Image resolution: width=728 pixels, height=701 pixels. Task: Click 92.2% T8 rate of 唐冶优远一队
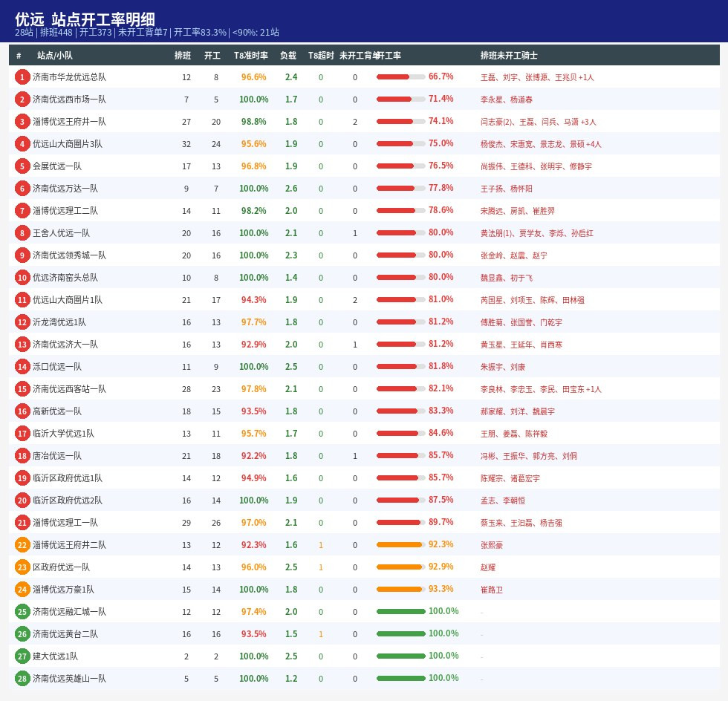coord(253,456)
